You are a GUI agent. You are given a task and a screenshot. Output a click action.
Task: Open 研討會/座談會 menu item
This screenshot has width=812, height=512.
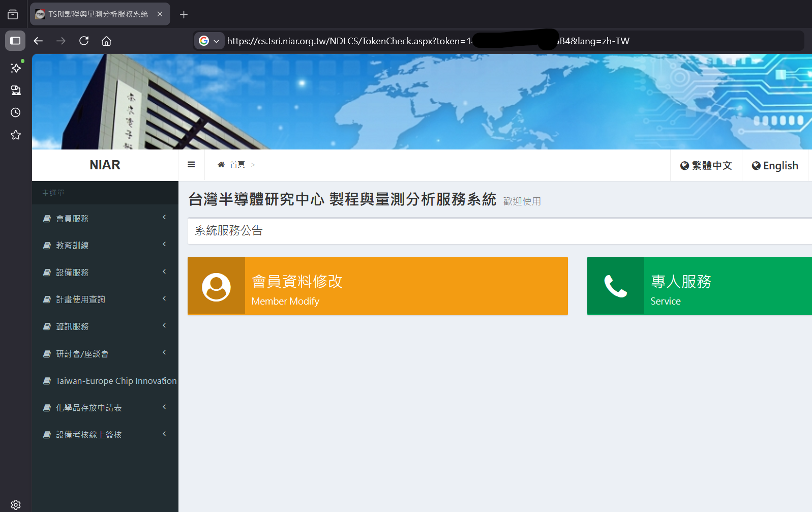(x=105, y=354)
